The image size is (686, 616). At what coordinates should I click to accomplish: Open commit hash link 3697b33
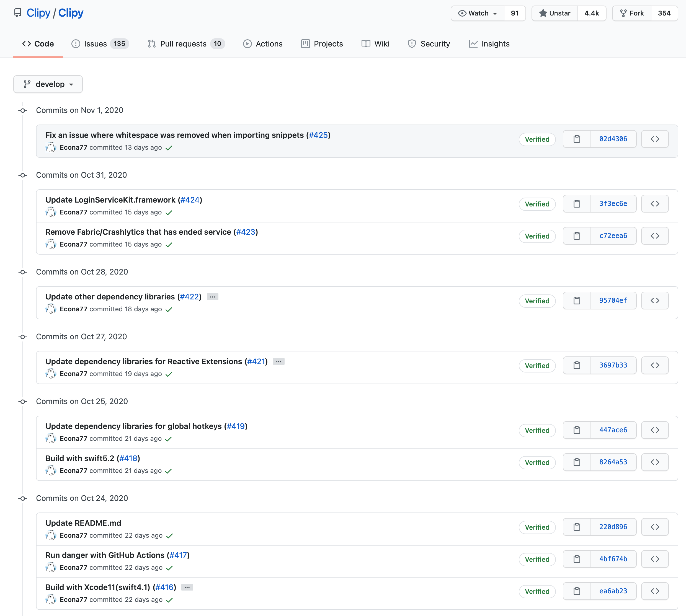(x=613, y=365)
